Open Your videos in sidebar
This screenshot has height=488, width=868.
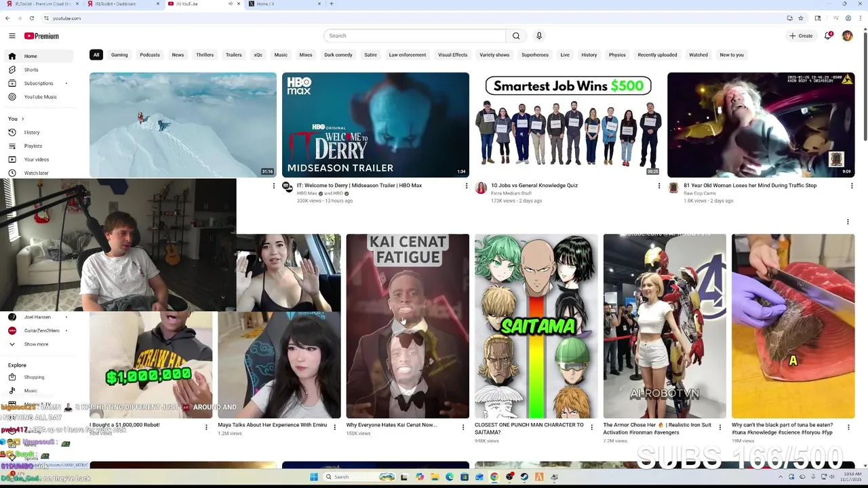pos(38,159)
